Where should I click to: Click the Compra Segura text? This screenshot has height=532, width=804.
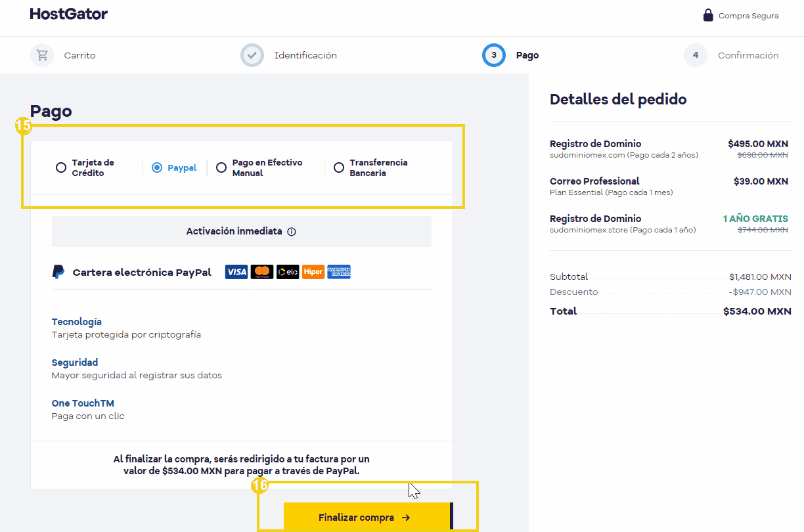(x=749, y=16)
